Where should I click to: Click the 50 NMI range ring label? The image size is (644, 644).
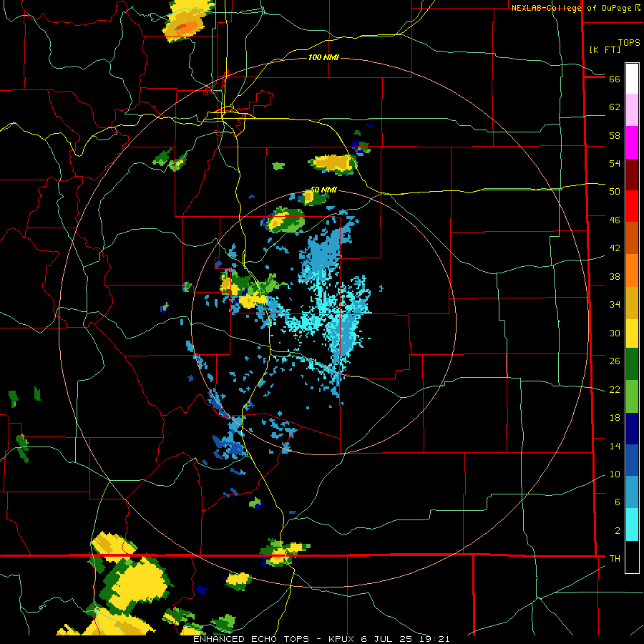tap(323, 190)
